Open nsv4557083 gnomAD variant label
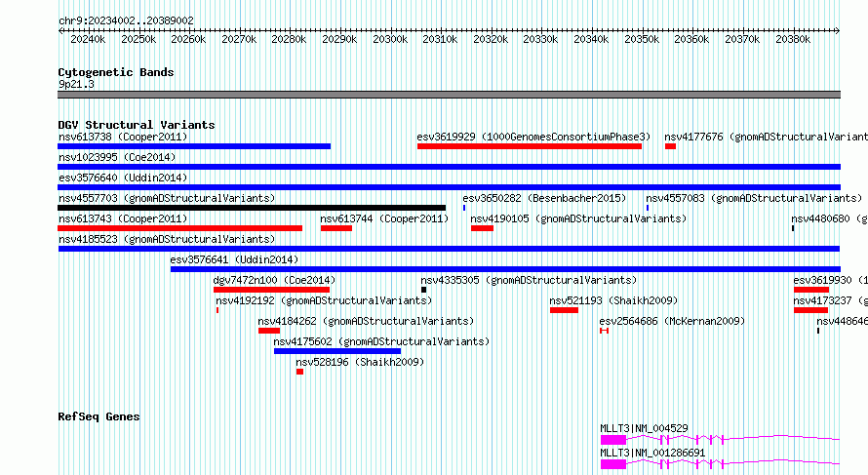 pos(754,198)
